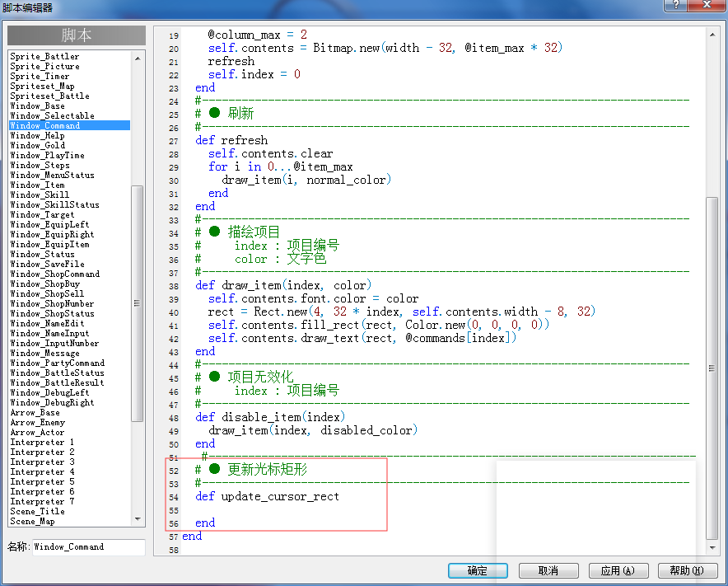Select Sprite_Battler in script list

coord(44,56)
